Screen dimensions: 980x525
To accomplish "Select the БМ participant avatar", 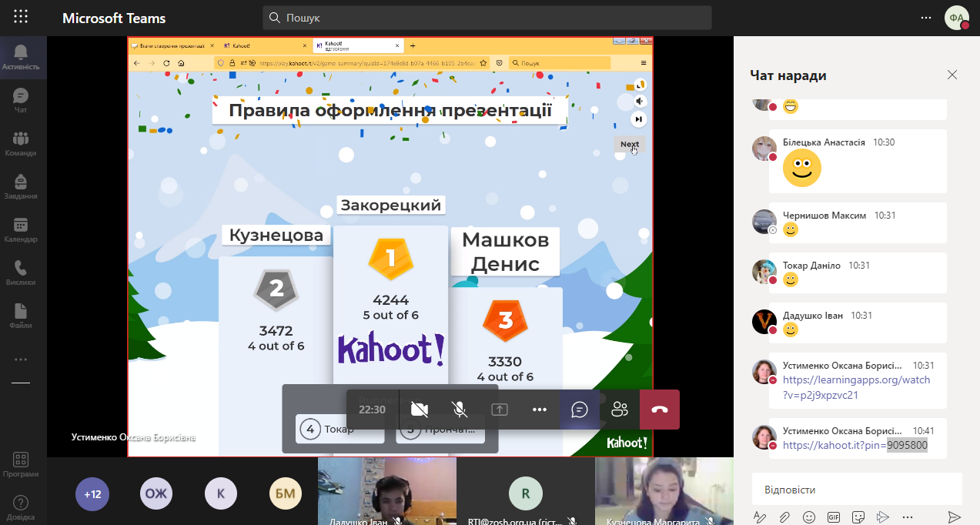I will (286, 494).
